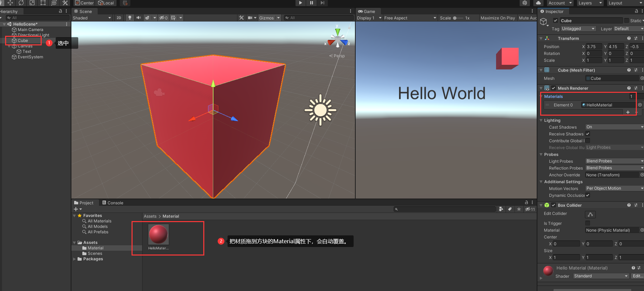
Task: Open the Gizmos dropdown arrow
Action: pyautogui.click(x=278, y=18)
